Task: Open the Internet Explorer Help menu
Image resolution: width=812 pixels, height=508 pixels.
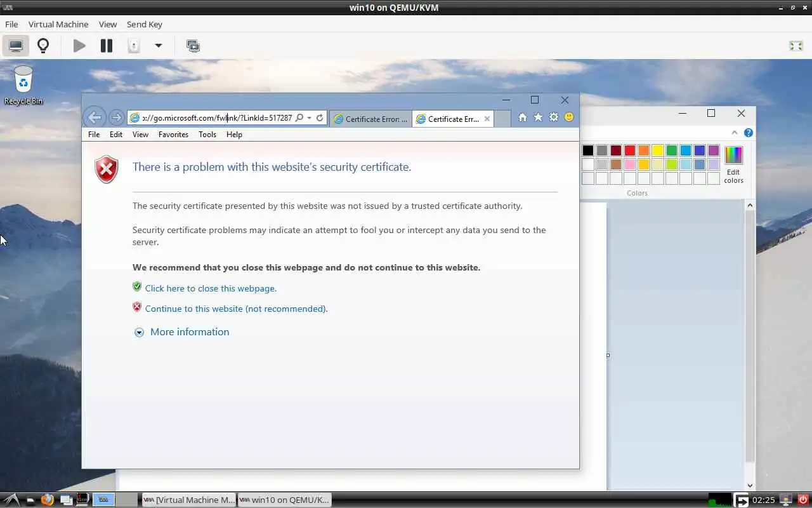Action: click(234, 135)
